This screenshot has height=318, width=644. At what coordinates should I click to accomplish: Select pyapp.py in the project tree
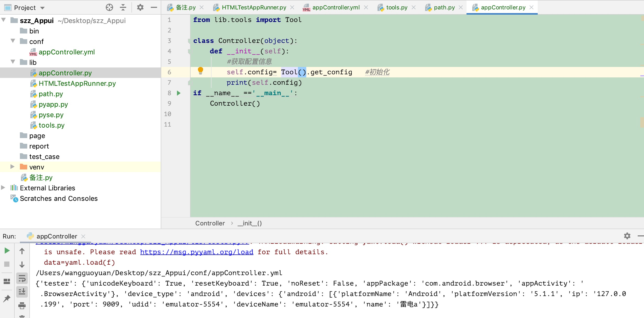[x=53, y=104]
